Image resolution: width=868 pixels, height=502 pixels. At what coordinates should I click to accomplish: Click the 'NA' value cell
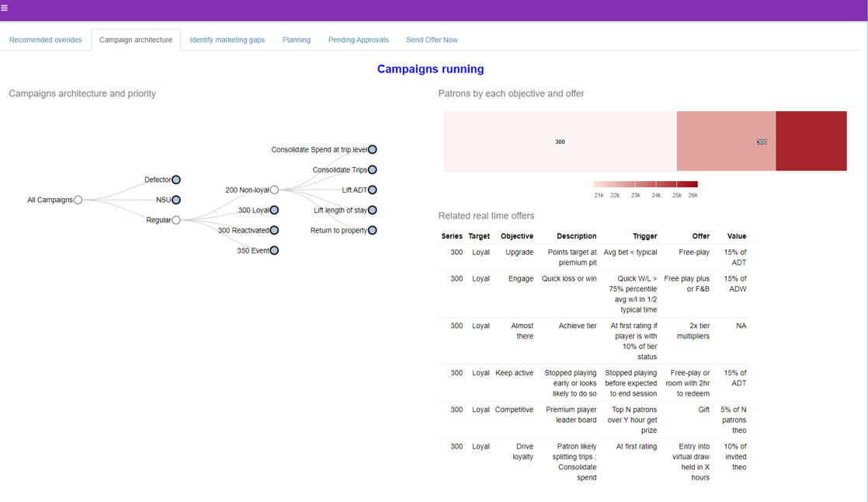click(741, 326)
